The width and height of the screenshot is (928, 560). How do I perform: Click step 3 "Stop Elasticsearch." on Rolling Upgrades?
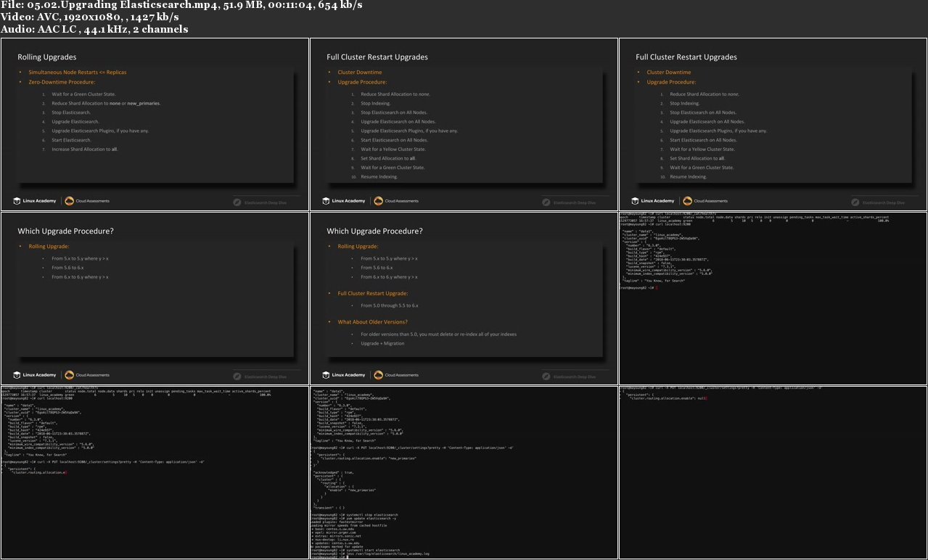[x=71, y=112]
